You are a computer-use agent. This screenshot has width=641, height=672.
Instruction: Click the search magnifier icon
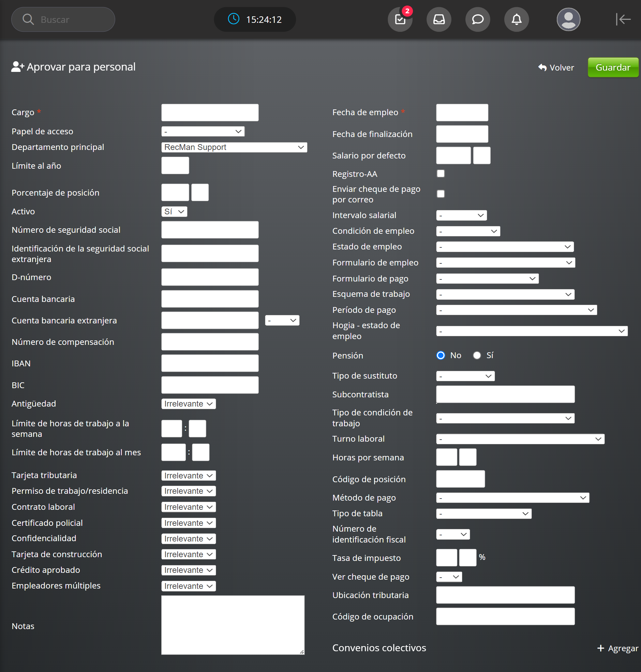pyautogui.click(x=28, y=19)
